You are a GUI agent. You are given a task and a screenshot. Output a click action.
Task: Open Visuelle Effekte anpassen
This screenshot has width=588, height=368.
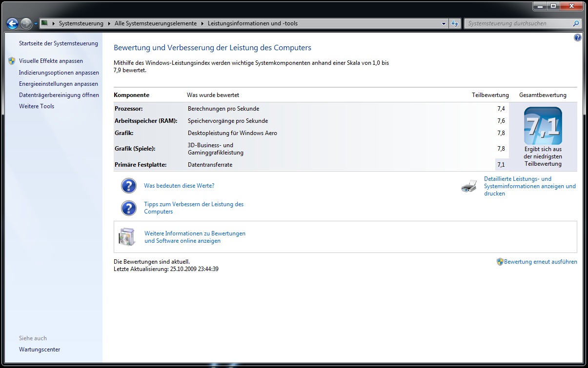[51, 61]
